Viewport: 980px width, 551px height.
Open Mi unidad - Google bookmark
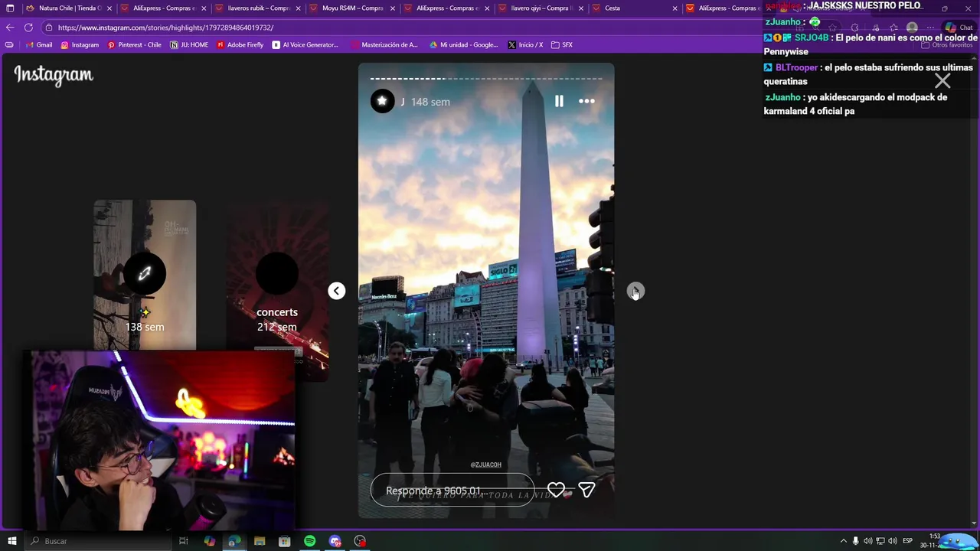[x=464, y=45]
